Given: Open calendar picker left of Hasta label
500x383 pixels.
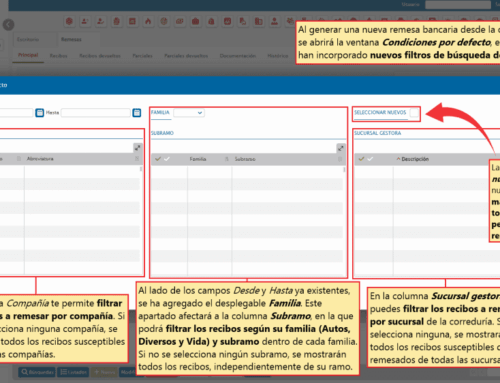Looking at the screenshot, I should [x=40, y=113].
